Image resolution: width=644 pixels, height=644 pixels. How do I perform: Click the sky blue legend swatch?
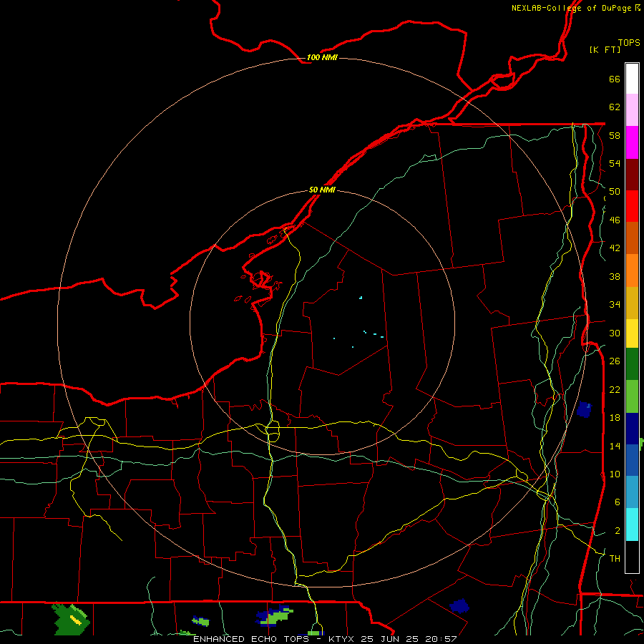click(632, 492)
